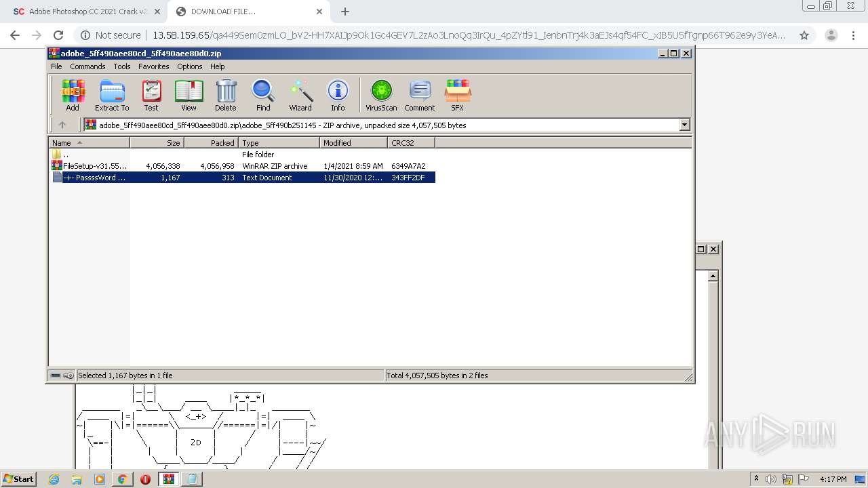
Task: Go up one folder level arrow
Action: coord(62,125)
